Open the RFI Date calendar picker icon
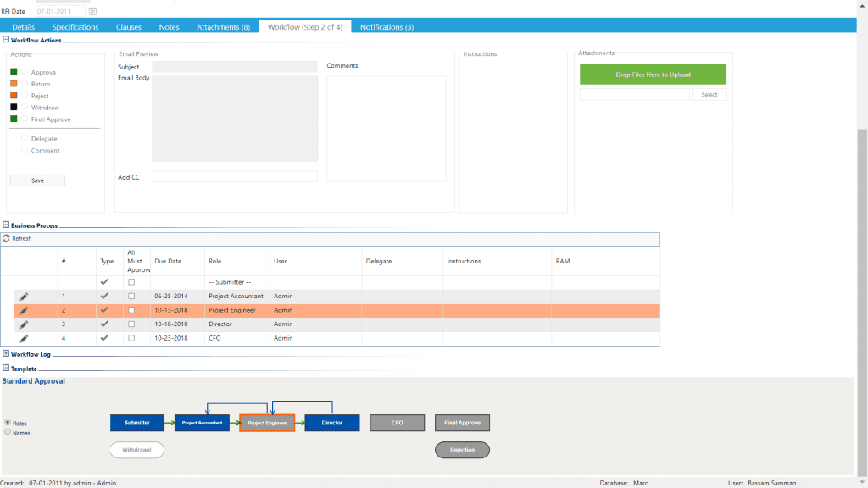The width and height of the screenshot is (868, 488). [92, 11]
